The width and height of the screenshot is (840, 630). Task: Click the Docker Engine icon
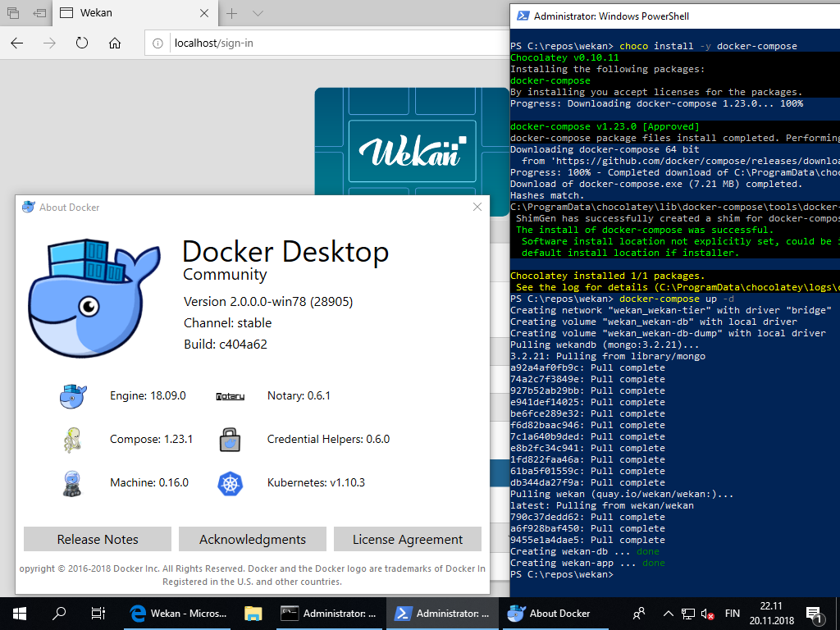(72, 395)
